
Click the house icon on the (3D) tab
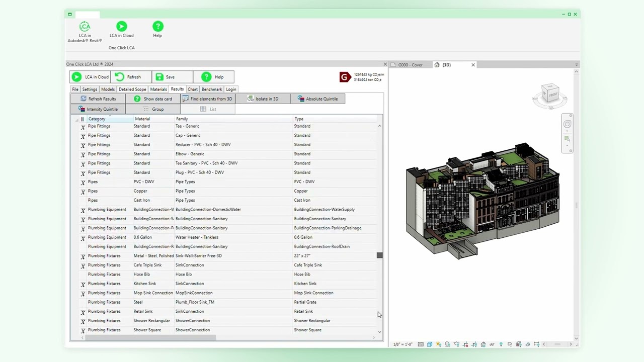(437, 65)
